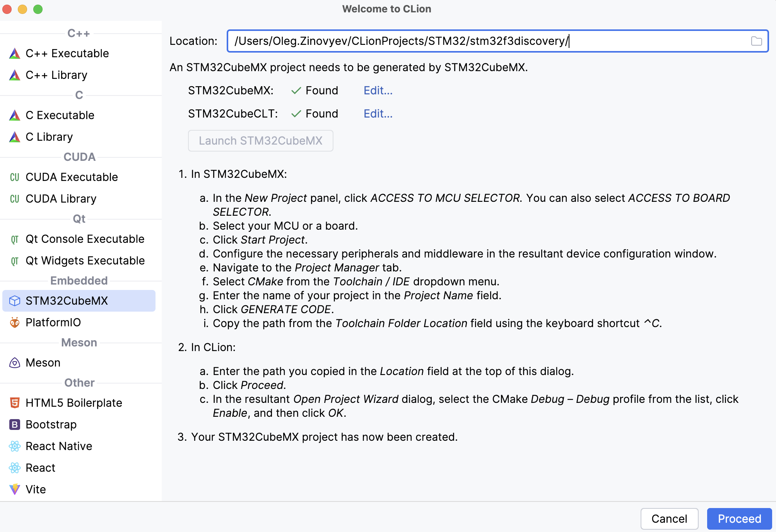The width and height of the screenshot is (776, 532).
Task: Choose the CUDA Executable project icon
Action: [15, 177]
